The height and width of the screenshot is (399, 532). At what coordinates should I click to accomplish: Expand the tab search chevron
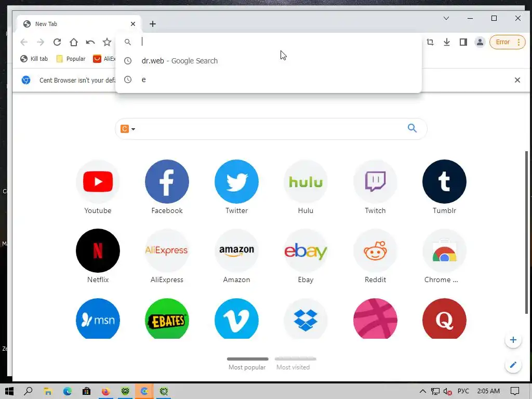[446, 18]
